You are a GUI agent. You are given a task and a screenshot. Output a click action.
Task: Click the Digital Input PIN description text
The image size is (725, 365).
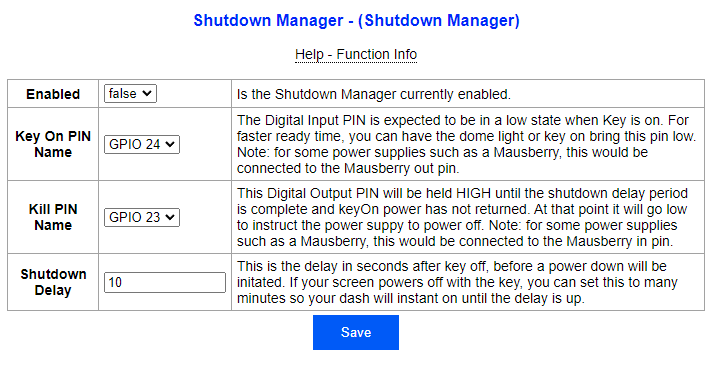(x=466, y=144)
